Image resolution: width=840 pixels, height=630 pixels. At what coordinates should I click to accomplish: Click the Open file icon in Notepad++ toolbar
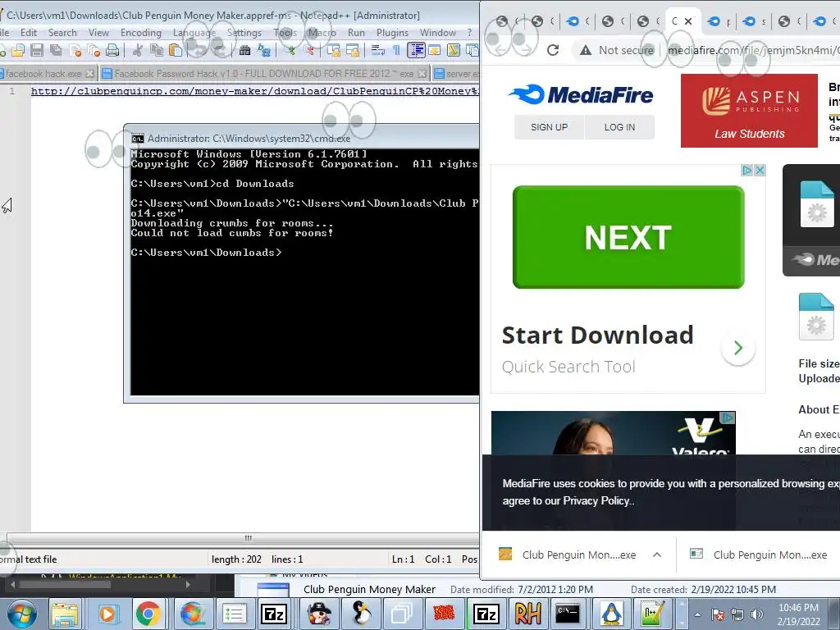(18, 51)
